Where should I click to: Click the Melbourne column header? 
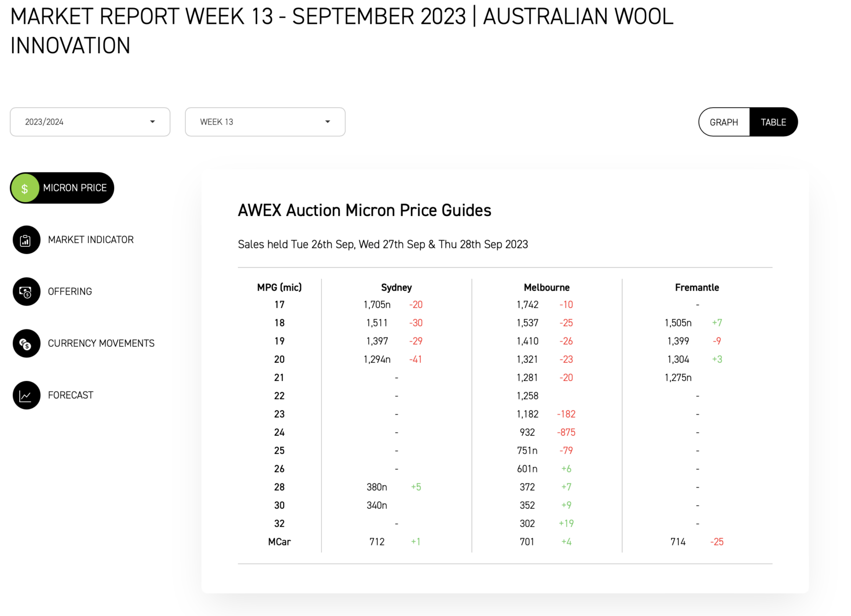546,287
